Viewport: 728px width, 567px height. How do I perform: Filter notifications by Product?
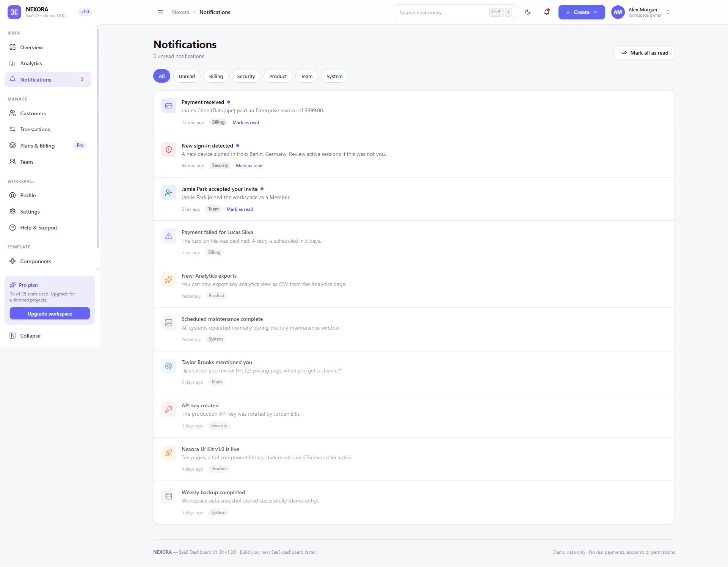coord(278,76)
